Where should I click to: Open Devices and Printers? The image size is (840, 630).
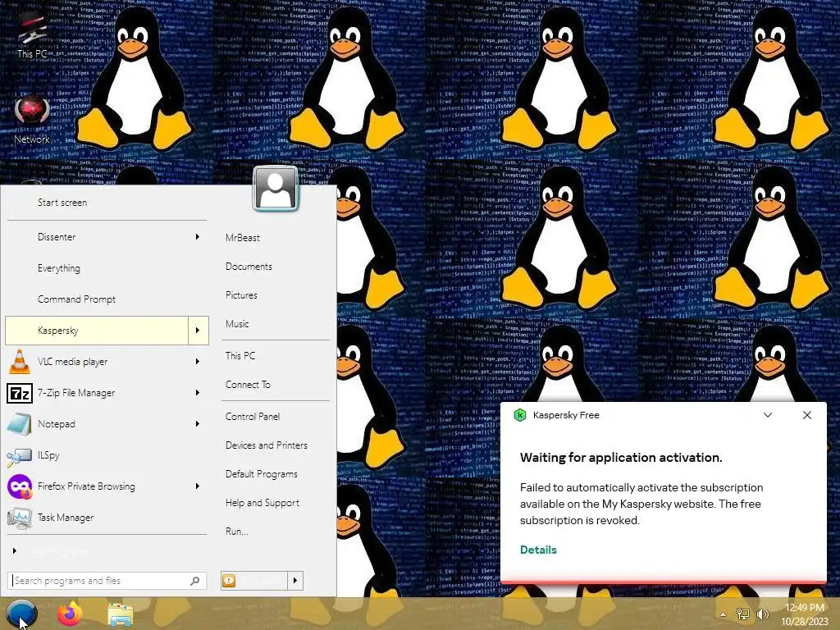pyautogui.click(x=267, y=445)
